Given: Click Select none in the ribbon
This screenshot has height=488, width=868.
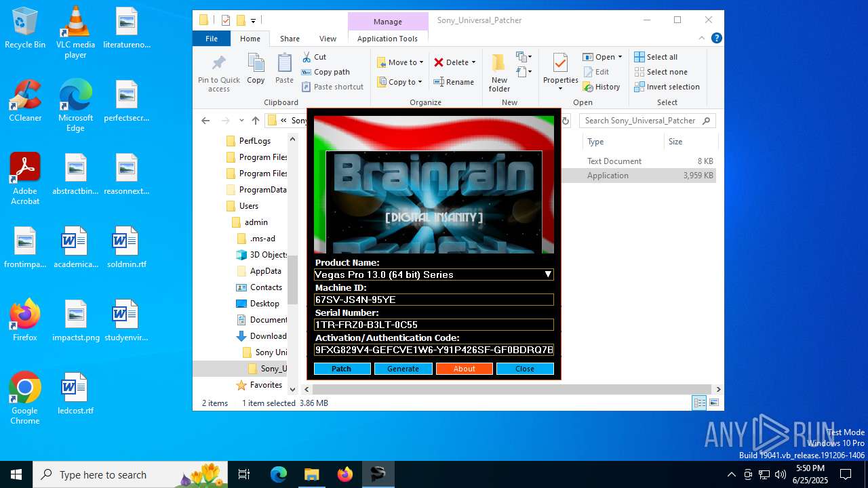Looking at the screenshot, I should point(660,72).
